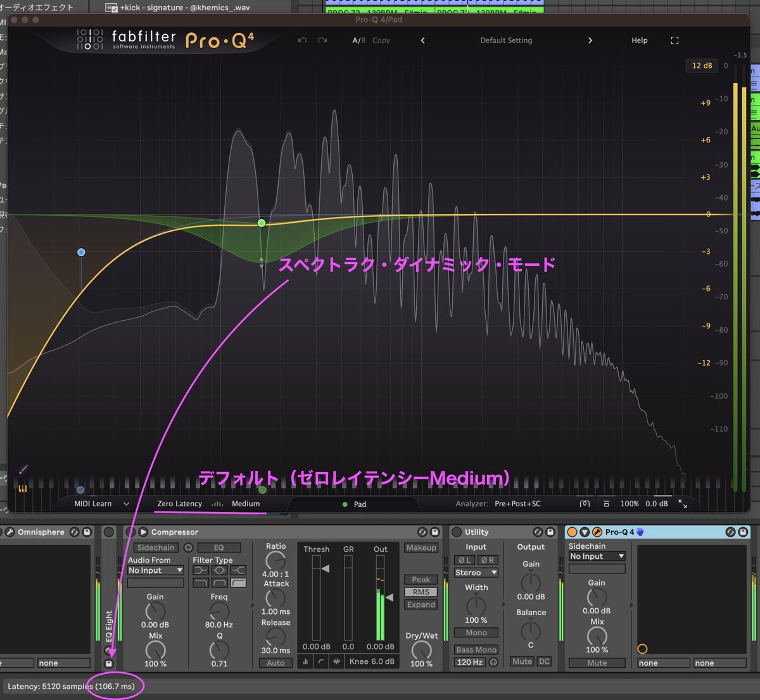Toggle the A/B state button
This screenshot has height=700, width=760.
click(x=359, y=41)
